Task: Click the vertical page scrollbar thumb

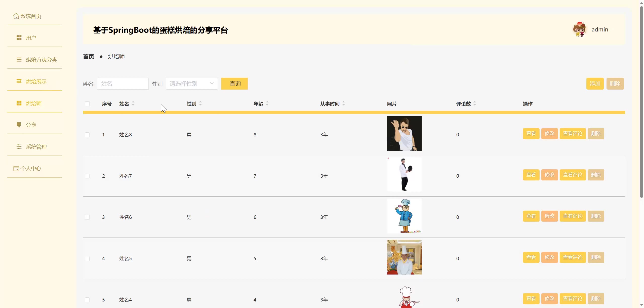Action: pos(641,101)
